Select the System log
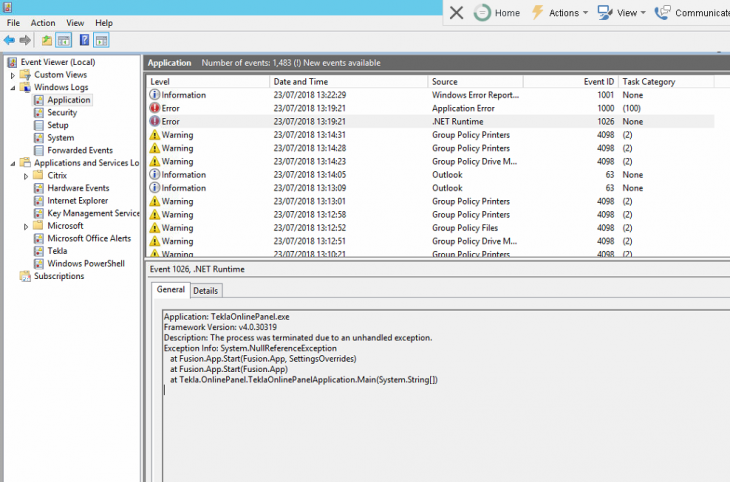The image size is (730, 482). coord(61,137)
